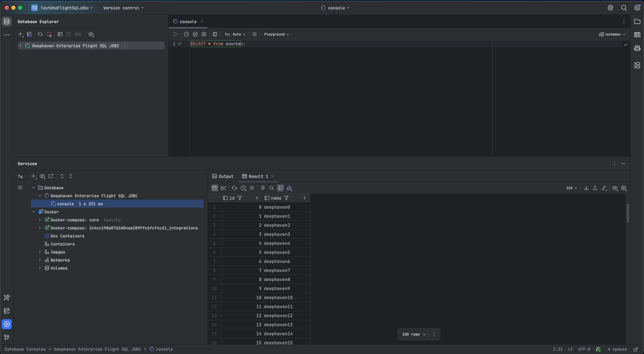The height and width of the screenshot is (354, 644).
Task: Toggle the local filter on the id column
Action: click(240, 198)
